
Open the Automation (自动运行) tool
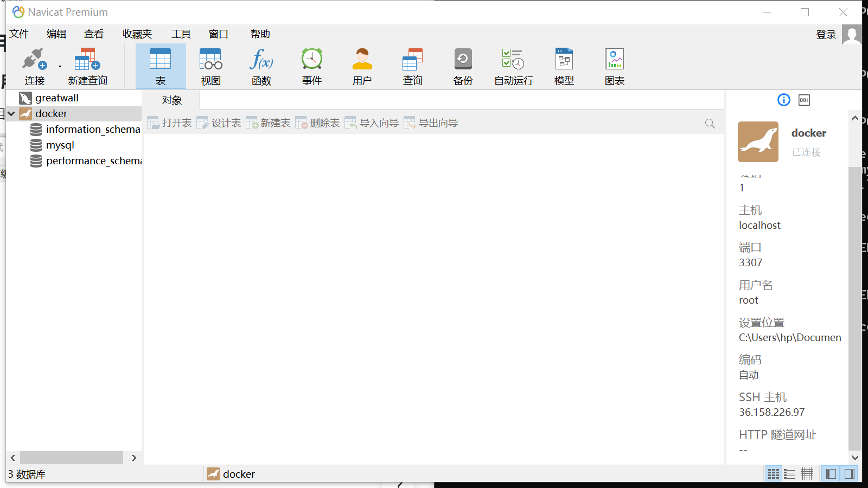513,67
